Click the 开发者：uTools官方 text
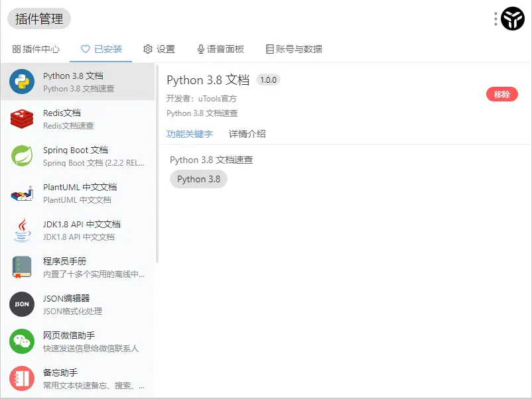 coord(201,99)
